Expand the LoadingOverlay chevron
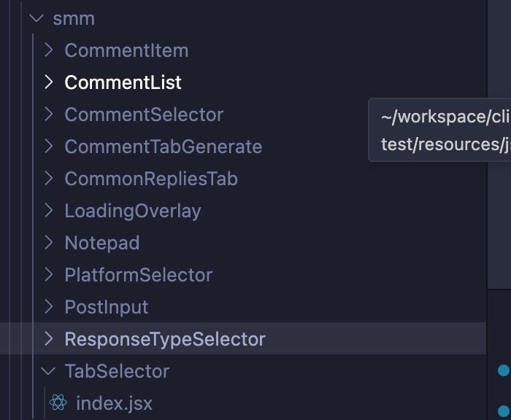 (48, 211)
